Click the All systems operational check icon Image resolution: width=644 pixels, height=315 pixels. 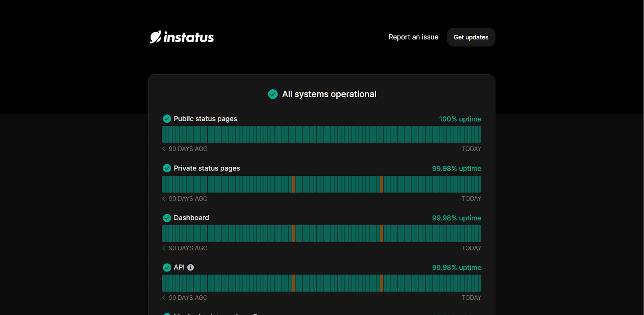(x=273, y=94)
